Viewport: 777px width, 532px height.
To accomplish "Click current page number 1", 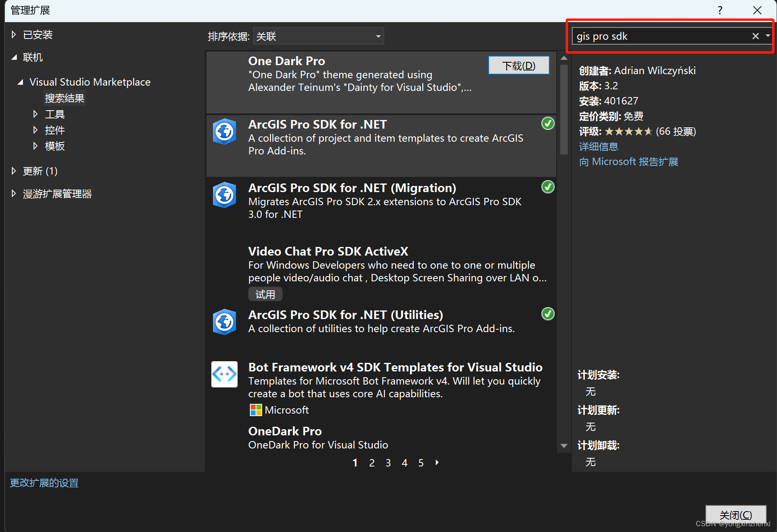I will [355, 463].
